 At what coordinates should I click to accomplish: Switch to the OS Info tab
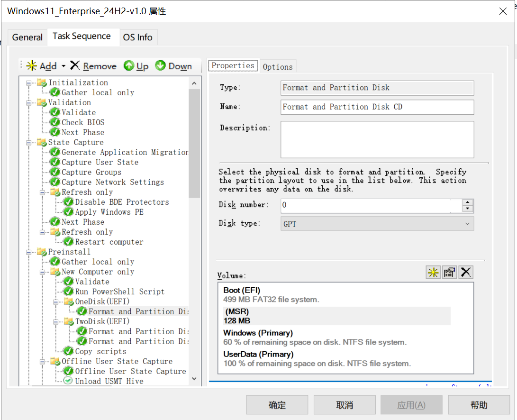[137, 37]
